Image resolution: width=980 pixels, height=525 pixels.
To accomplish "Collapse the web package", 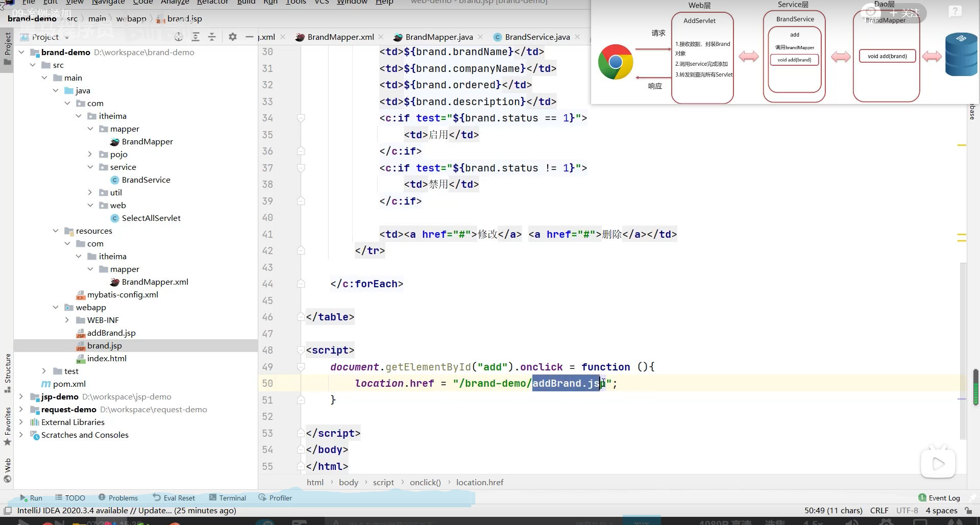I will point(90,205).
